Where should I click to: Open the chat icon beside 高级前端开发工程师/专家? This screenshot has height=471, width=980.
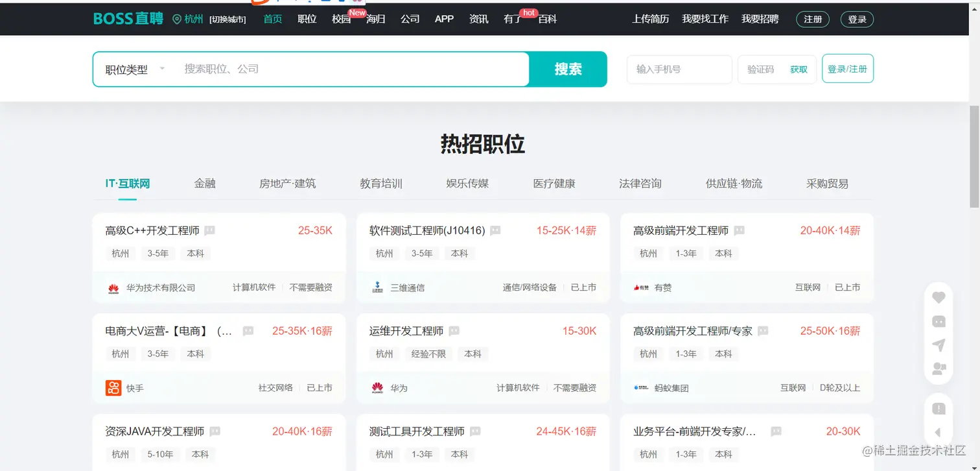(763, 331)
